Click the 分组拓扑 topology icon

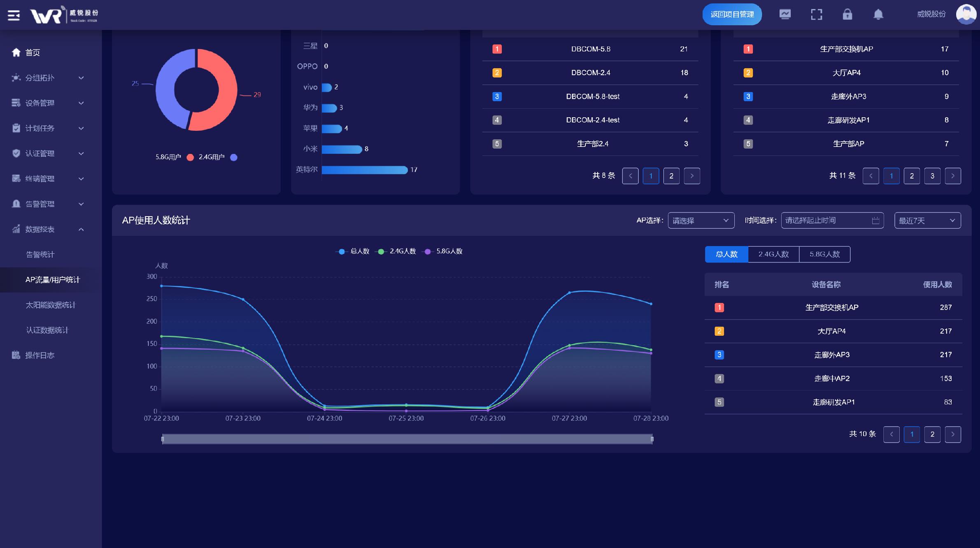point(16,78)
